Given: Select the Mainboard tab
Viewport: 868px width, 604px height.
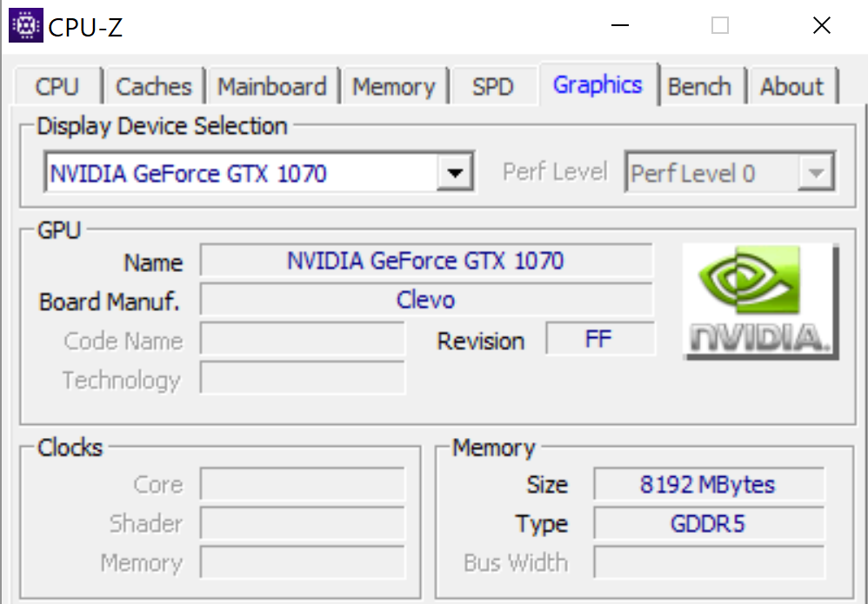Looking at the screenshot, I should coord(272,86).
